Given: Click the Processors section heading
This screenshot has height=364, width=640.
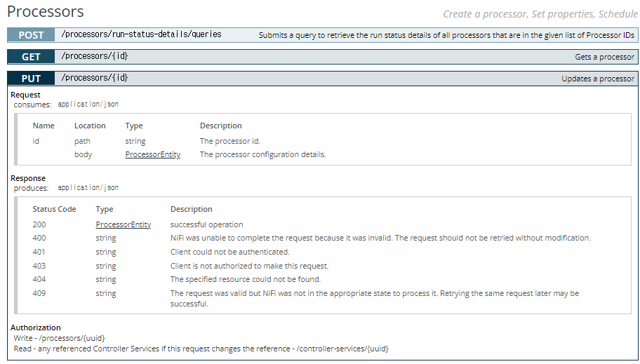Looking at the screenshot, I should 46,11.
